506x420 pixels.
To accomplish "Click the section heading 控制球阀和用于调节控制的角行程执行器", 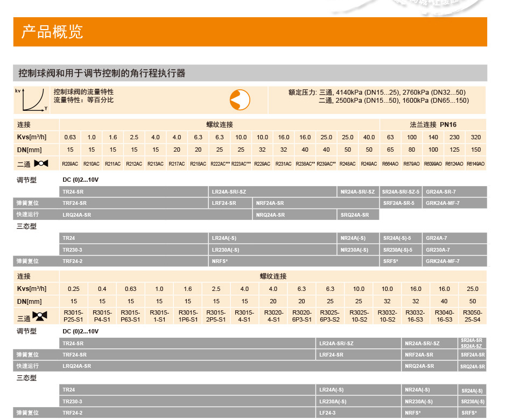I will (x=102, y=73).
